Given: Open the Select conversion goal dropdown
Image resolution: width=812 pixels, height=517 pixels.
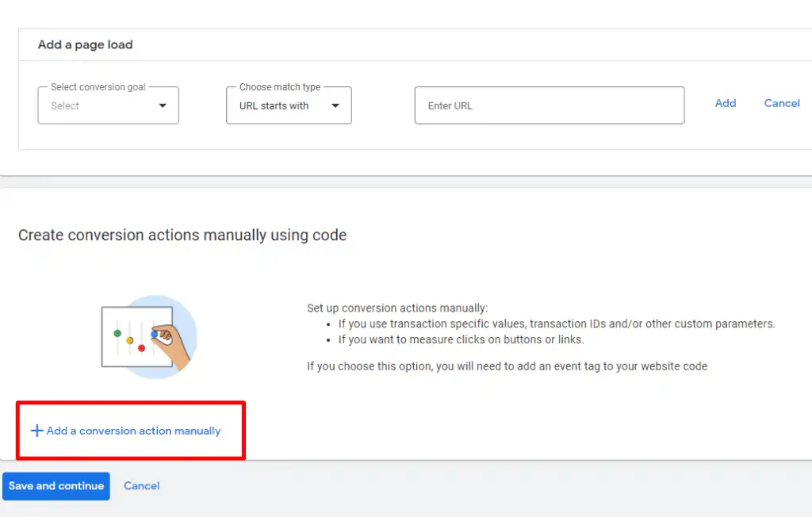Looking at the screenshot, I should [x=108, y=105].
